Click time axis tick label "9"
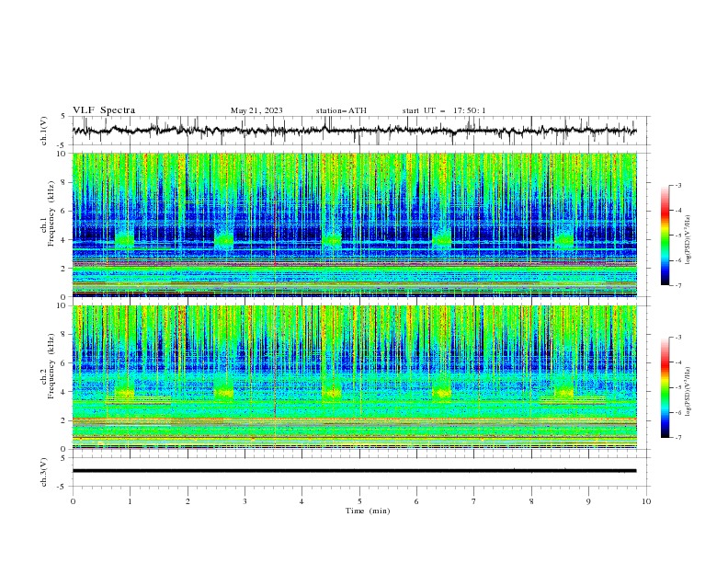 coord(588,501)
